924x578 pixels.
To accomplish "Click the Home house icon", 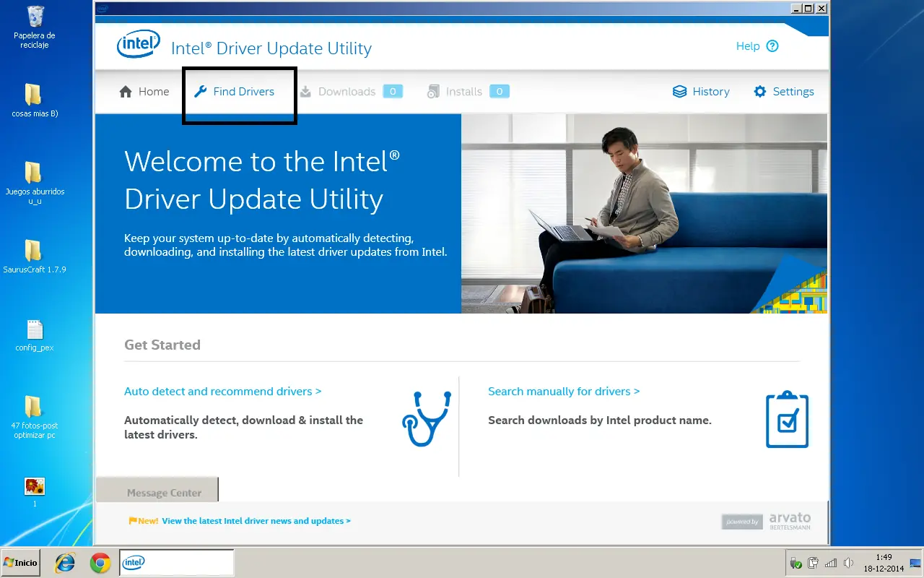I will coord(126,92).
